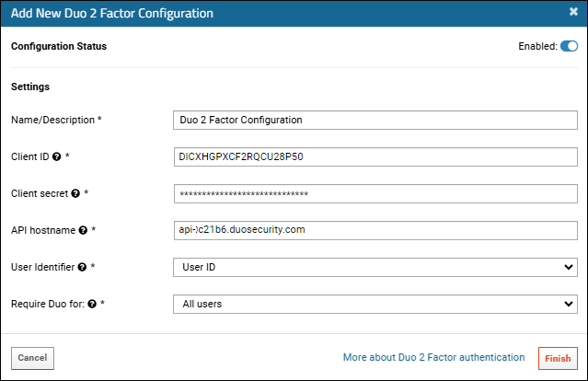Screen dimensions: 588x381
Task: Click the Require Duo for help icon
Action: tap(92, 304)
